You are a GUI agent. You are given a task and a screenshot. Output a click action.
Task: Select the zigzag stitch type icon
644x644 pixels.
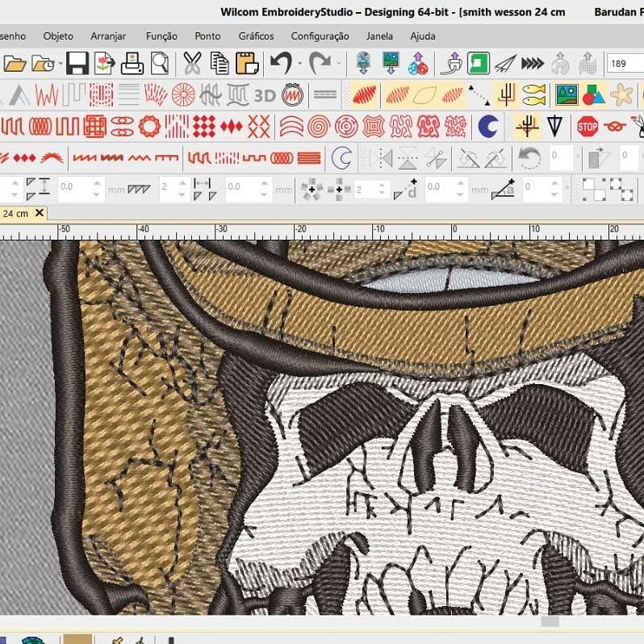click(x=47, y=95)
